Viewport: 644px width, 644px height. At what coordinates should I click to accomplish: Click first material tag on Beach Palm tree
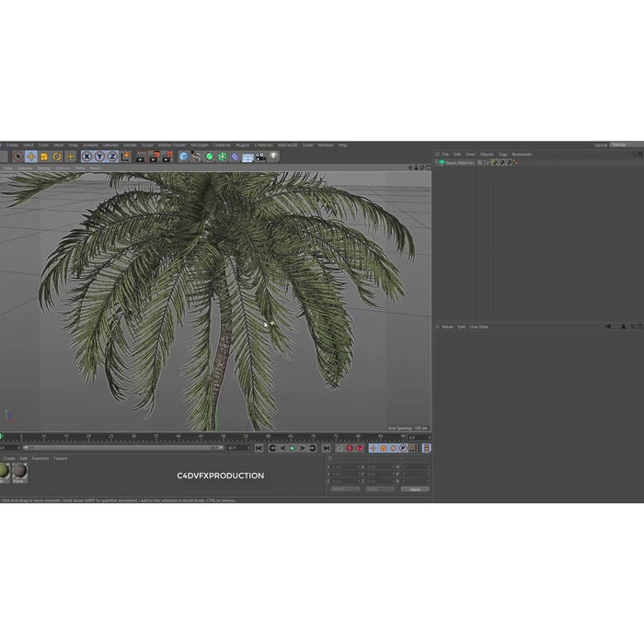click(x=494, y=163)
